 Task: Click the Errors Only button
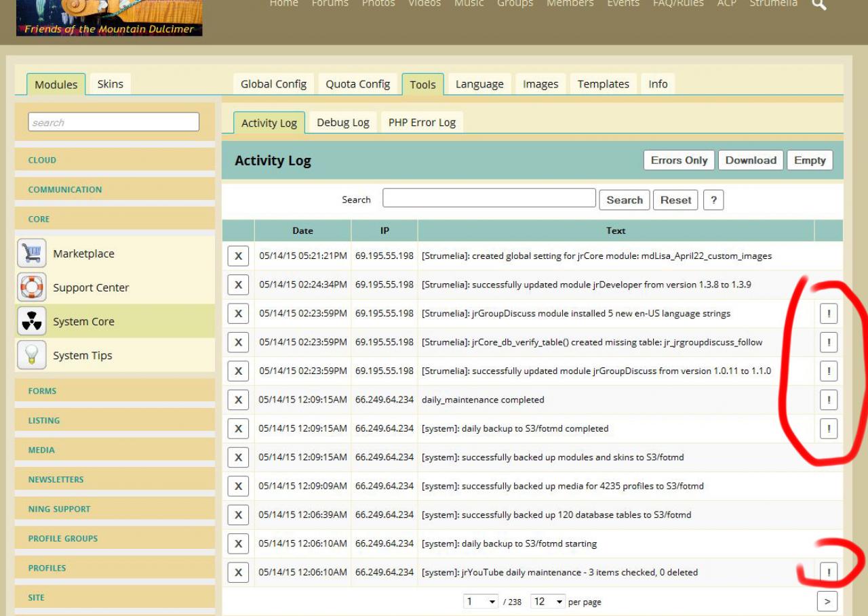(x=679, y=161)
